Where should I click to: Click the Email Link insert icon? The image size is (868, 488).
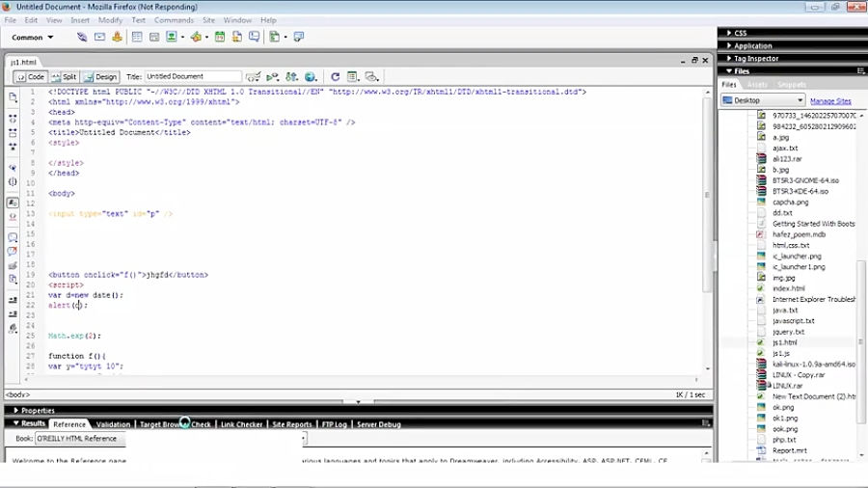[x=99, y=38]
